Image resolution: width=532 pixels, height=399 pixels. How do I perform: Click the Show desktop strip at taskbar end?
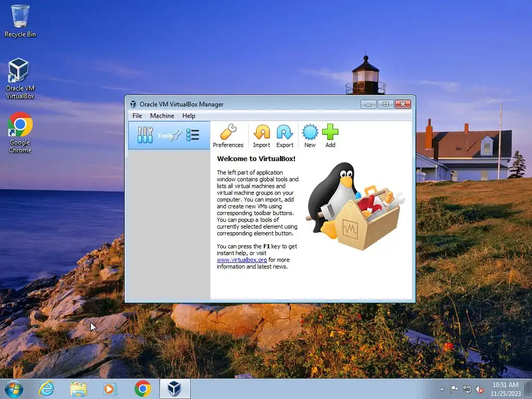coord(529,389)
